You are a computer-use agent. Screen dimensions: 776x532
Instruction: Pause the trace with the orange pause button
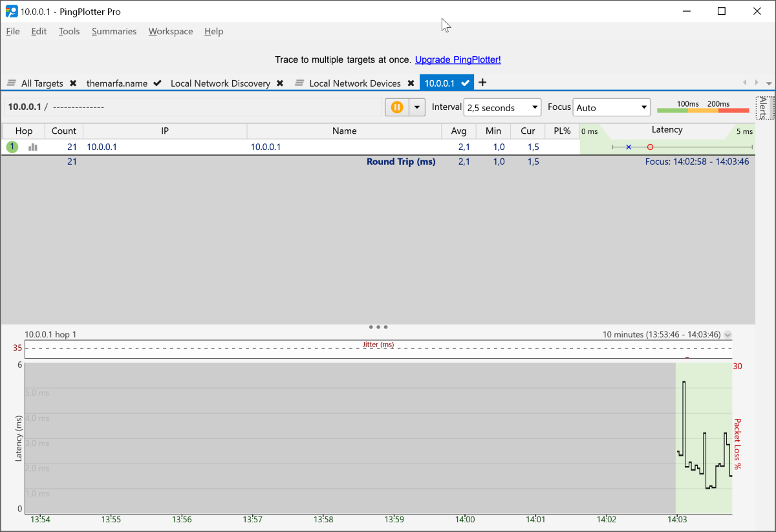point(397,107)
